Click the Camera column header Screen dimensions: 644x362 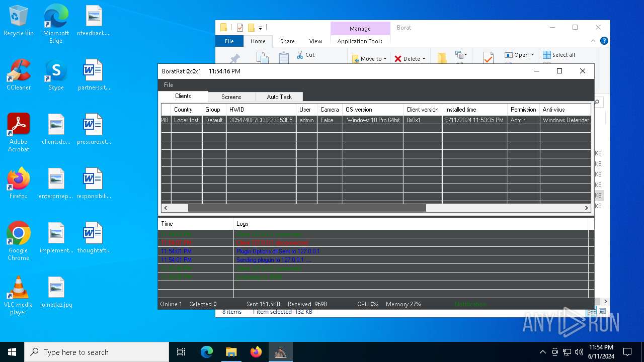tap(330, 110)
